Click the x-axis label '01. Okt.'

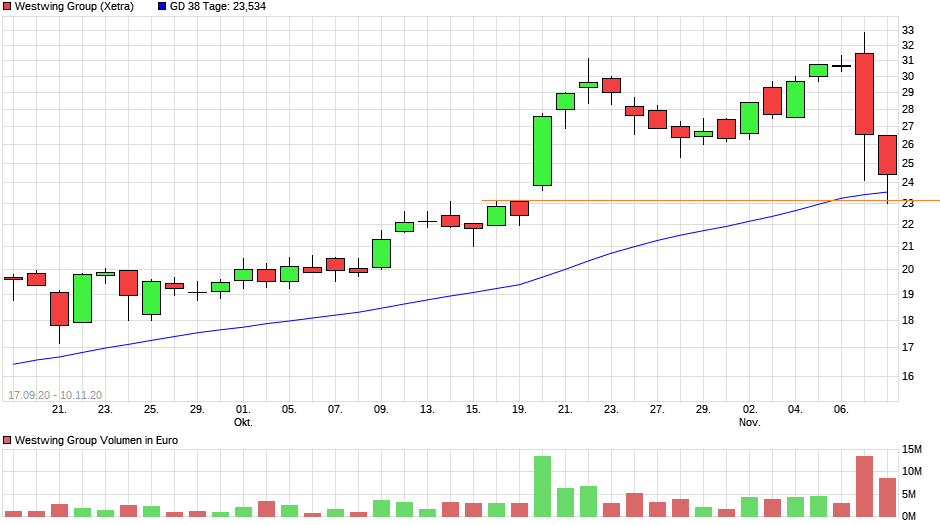click(x=243, y=415)
